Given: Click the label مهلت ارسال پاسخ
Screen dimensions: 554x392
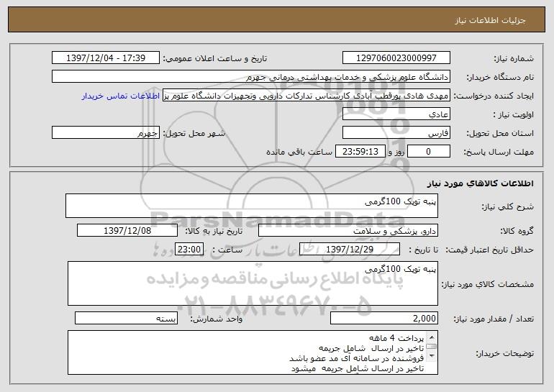Looking at the screenshot, I should tap(499, 152).
